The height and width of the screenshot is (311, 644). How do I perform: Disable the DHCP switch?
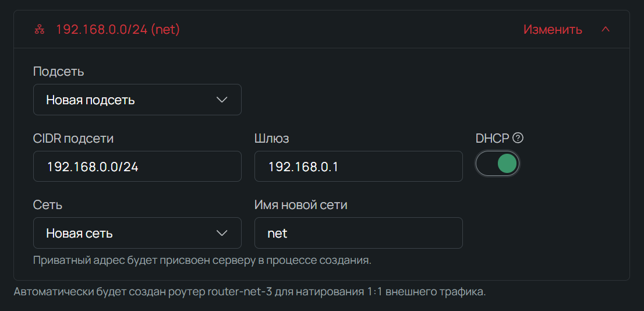coord(498,164)
